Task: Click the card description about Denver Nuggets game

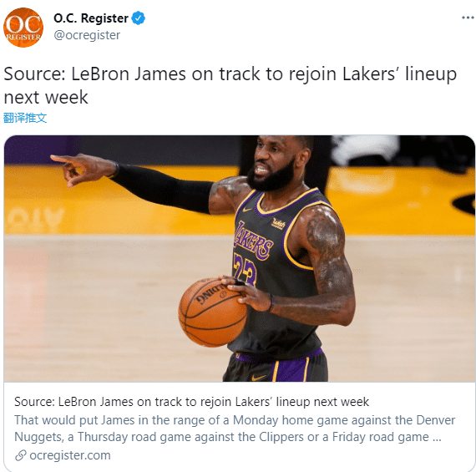Action: coord(235,429)
